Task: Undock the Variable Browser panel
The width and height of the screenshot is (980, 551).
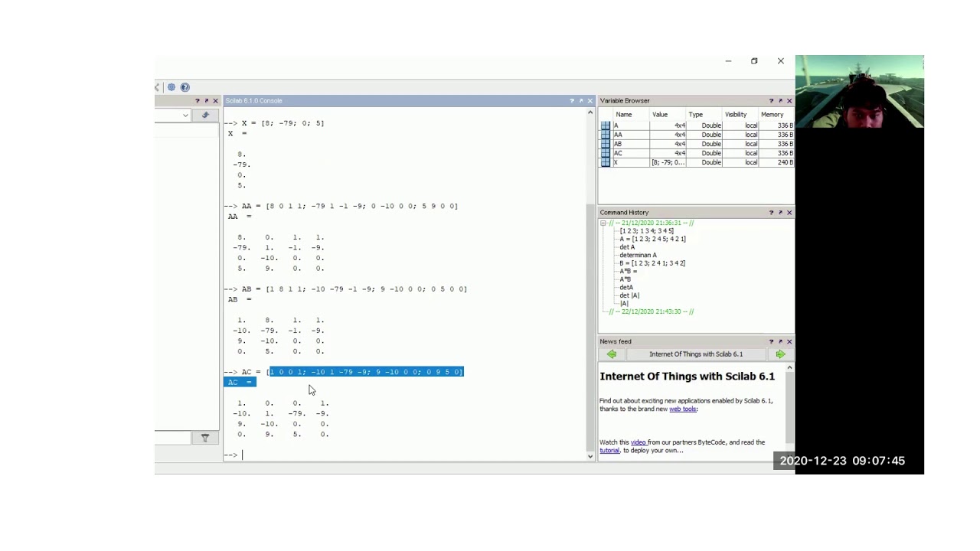Action: (780, 101)
